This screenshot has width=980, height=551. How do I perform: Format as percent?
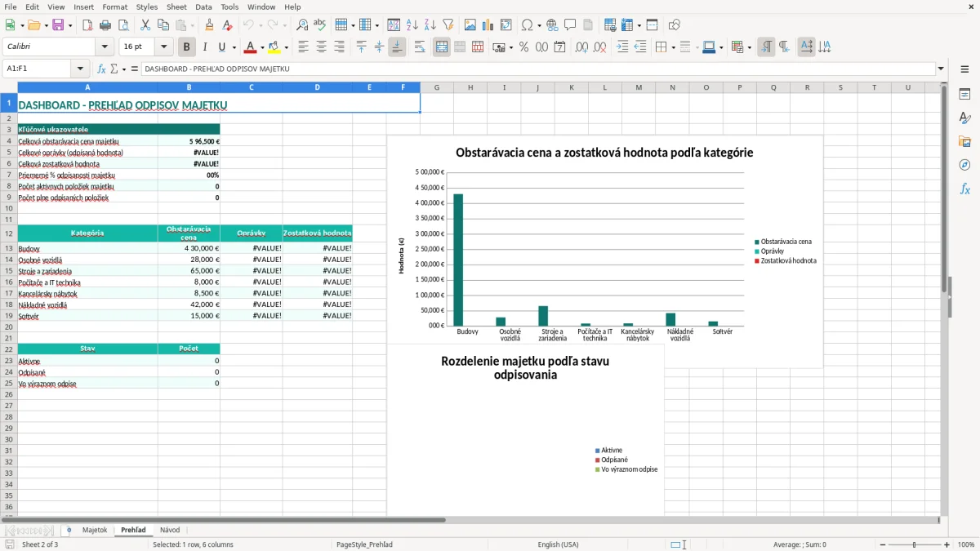point(523,47)
